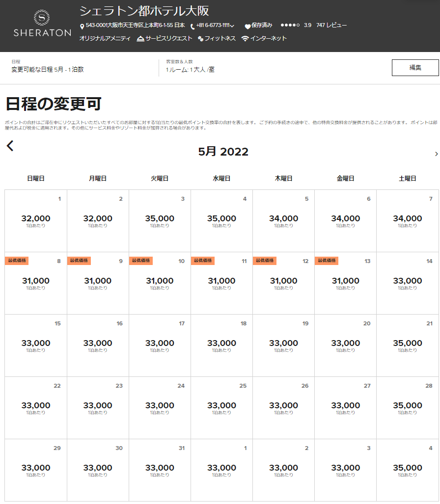Click the オリジナルアメニティ amenity label

105,38
